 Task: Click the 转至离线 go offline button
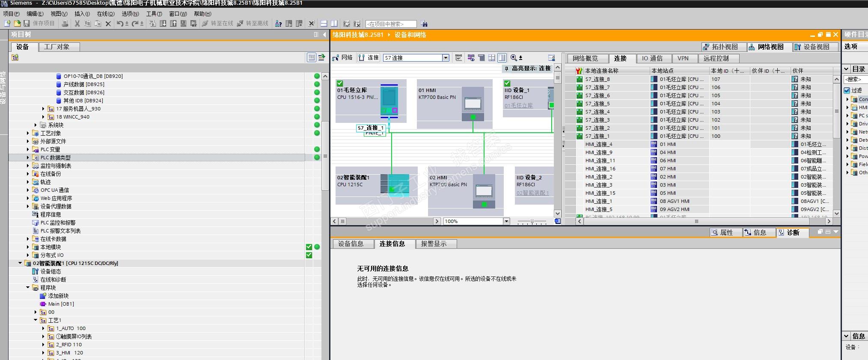pos(253,24)
